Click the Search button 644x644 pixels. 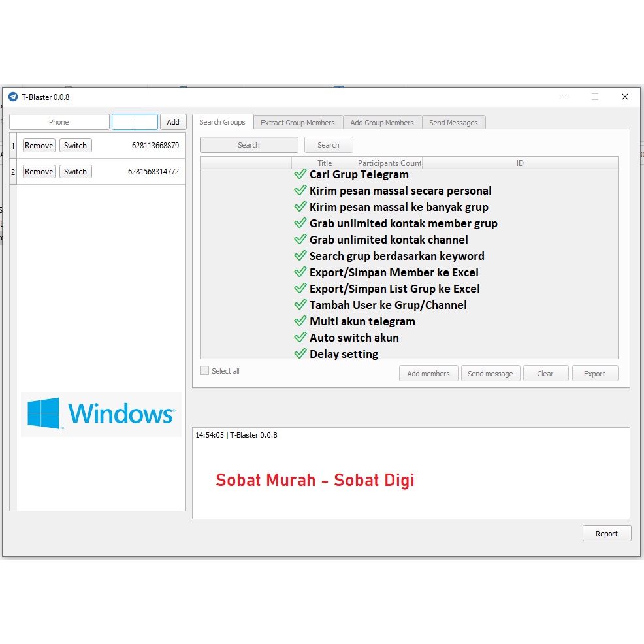(x=329, y=145)
